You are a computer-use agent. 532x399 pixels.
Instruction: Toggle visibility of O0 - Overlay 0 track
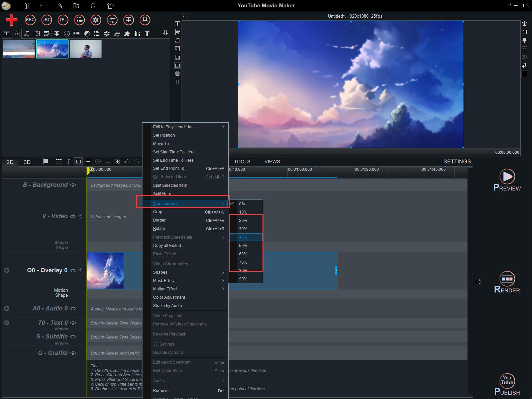click(73, 270)
